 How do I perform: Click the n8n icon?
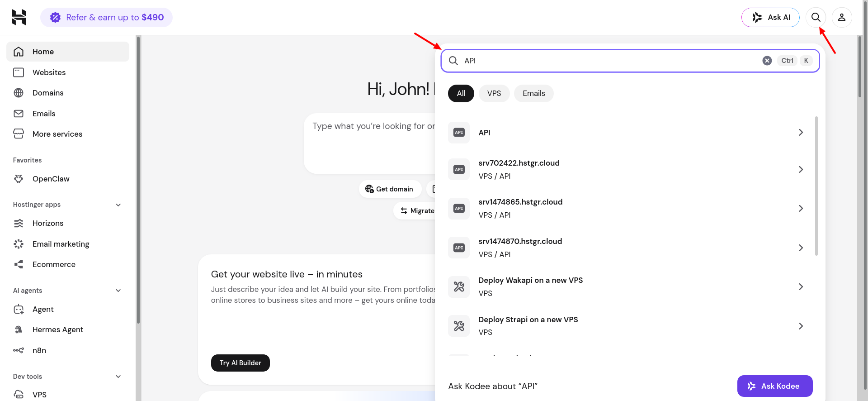[x=19, y=350]
